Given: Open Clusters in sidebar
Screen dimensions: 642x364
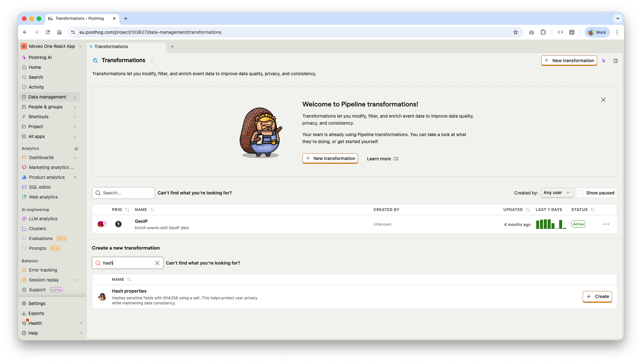Looking at the screenshot, I should [x=37, y=229].
